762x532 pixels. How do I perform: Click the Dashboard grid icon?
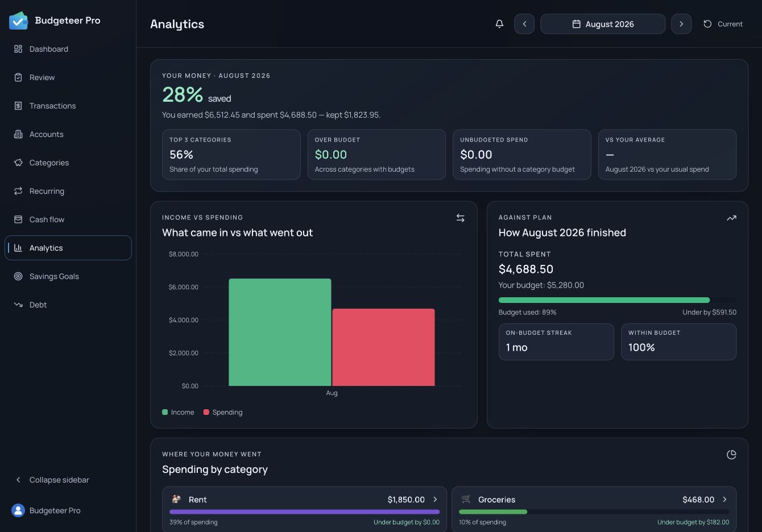(x=18, y=49)
